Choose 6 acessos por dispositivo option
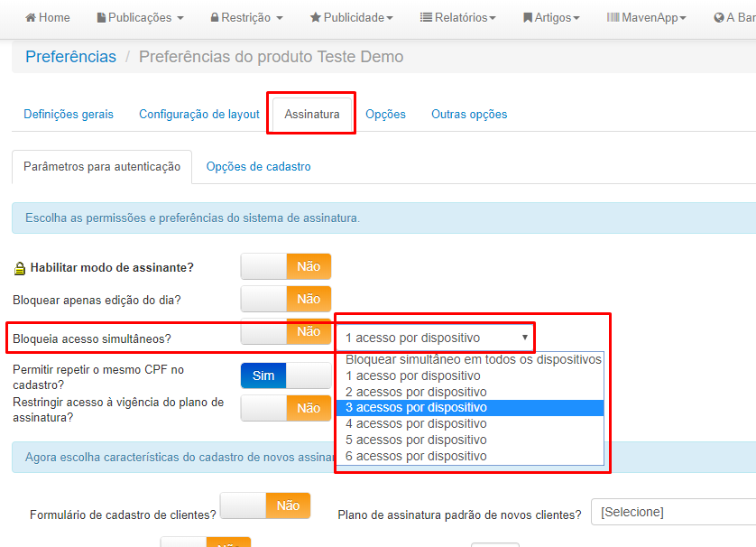This screenshot has width=756, height=547. coord(470,456)
